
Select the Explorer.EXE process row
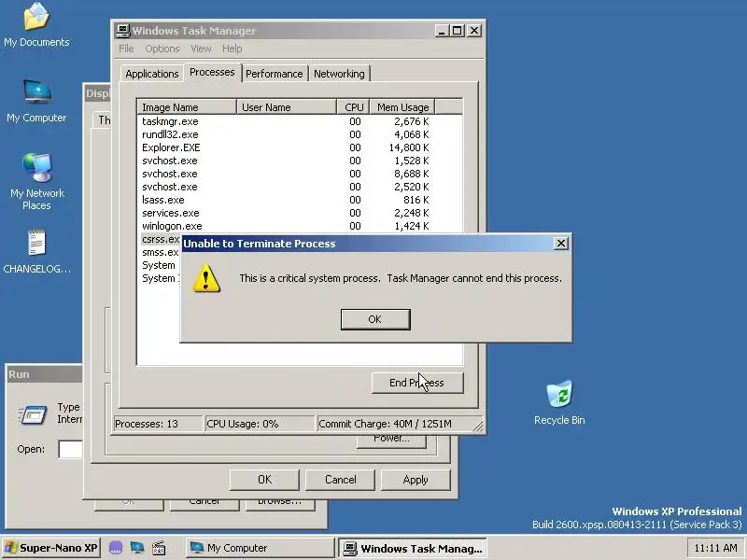pyautogui.click(x=299, y=147)
